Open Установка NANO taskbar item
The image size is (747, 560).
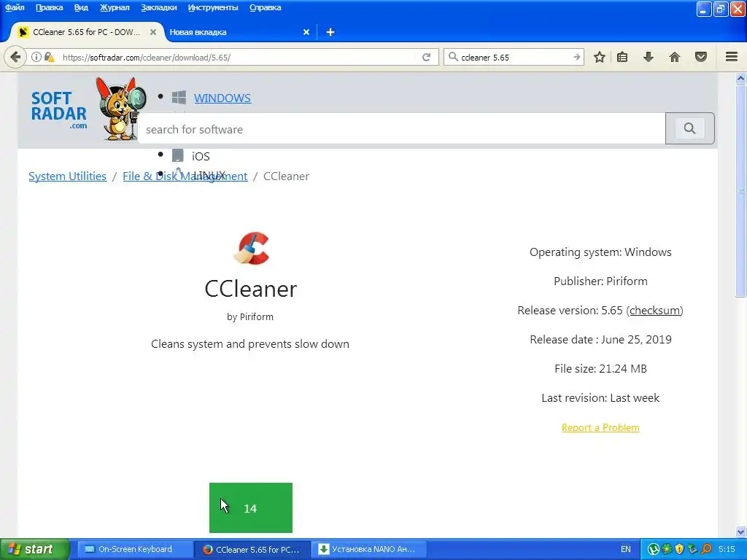[x=368, y=549]
